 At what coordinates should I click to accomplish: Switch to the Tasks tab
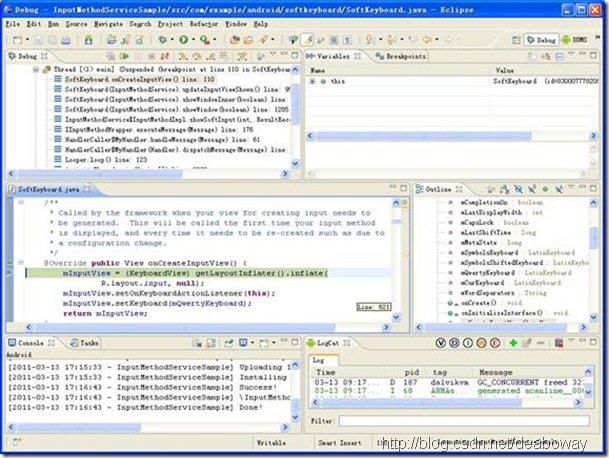pos(84,343)
